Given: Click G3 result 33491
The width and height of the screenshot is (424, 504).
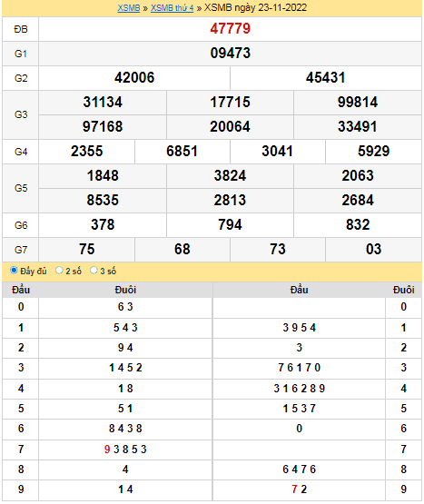Looking at the screenshot, I should 358,126.
